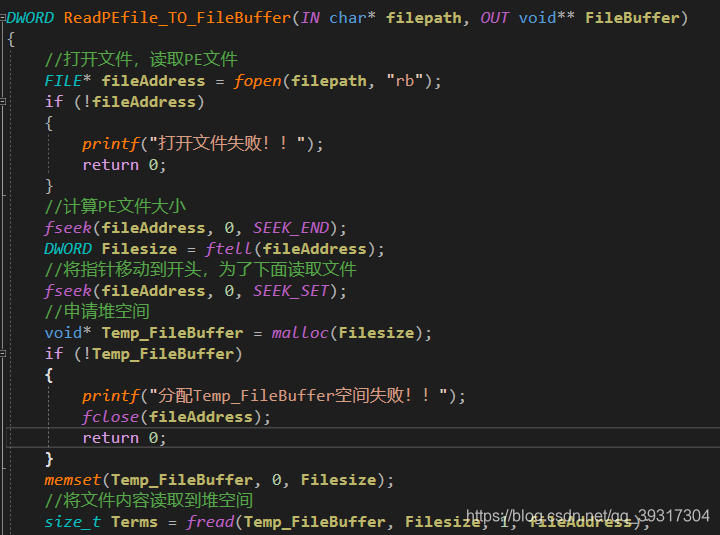Collapse the ReadPEfile_TO_FileBuffer function fold marker
720x535 pixels.
pyautogui.click(x=3, y=18)
